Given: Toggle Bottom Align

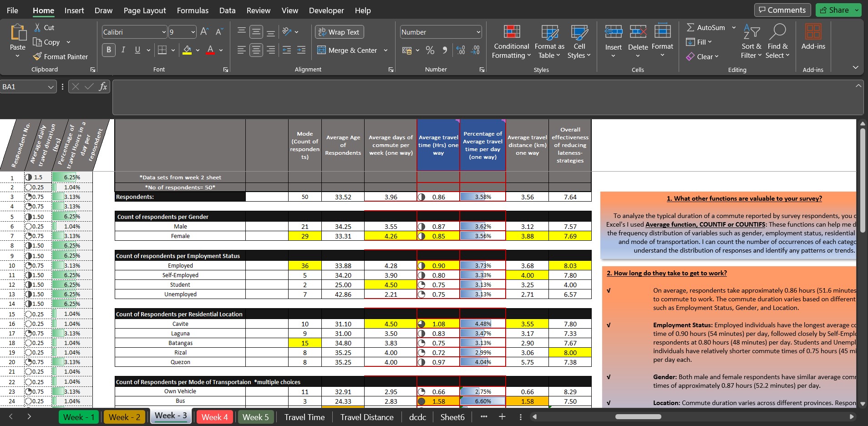Looking at the screenshot, I should tap(271, 32).
